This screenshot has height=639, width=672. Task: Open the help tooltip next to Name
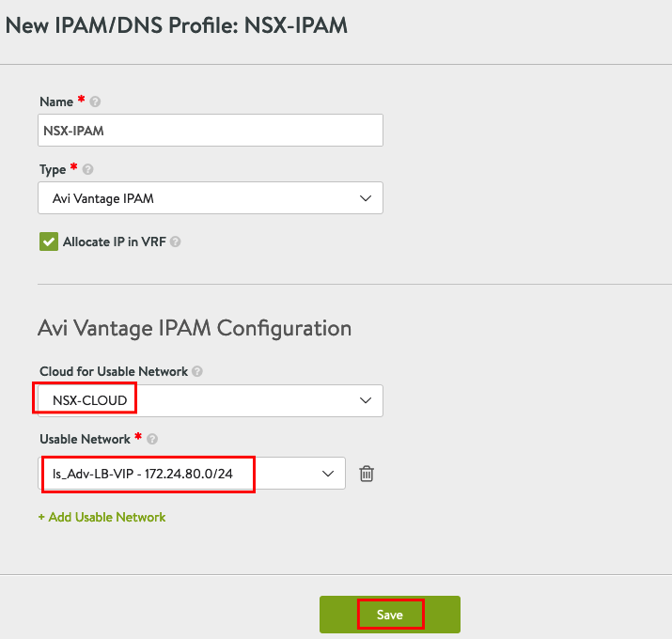95,102
